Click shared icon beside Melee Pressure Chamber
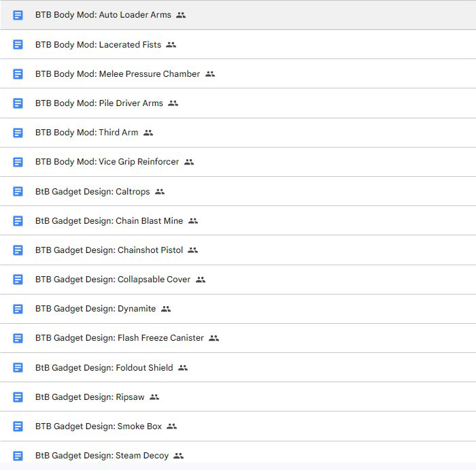Viewport: 476px width, 470px height. click(210, 73)
